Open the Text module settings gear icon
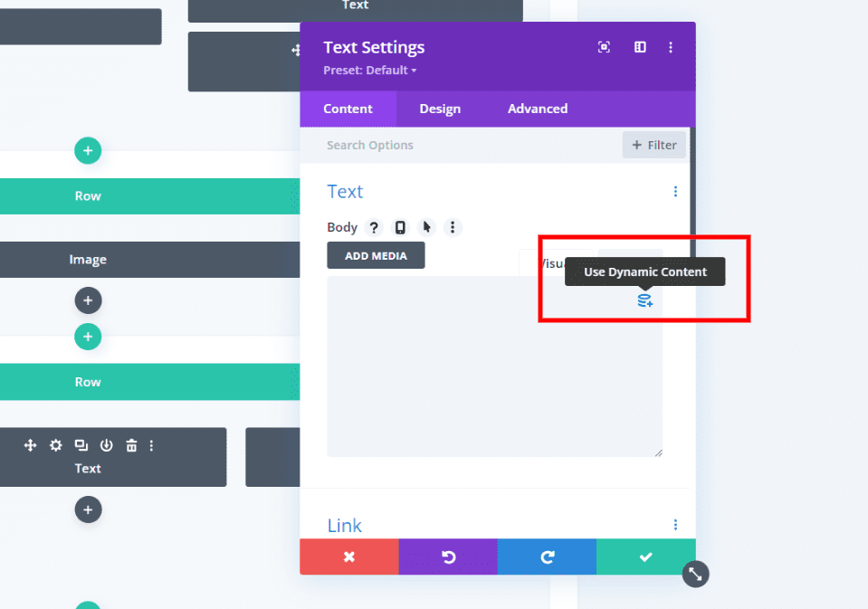Image resolution: width=868 pixels, height=609 pixels. 55,445
